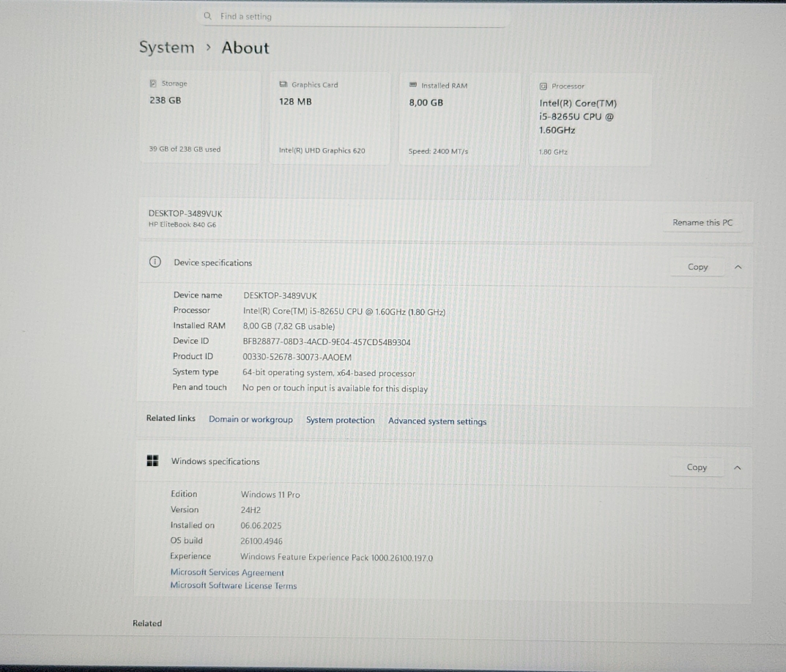Open Advanced system settings link
Viewport: 786px width, 672px height.
437,421
